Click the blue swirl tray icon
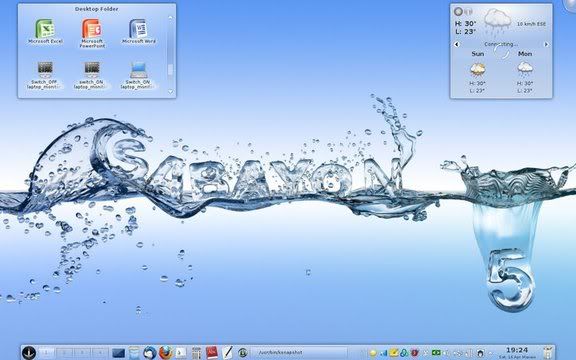576x360 pixels. (x=404, y=353)
